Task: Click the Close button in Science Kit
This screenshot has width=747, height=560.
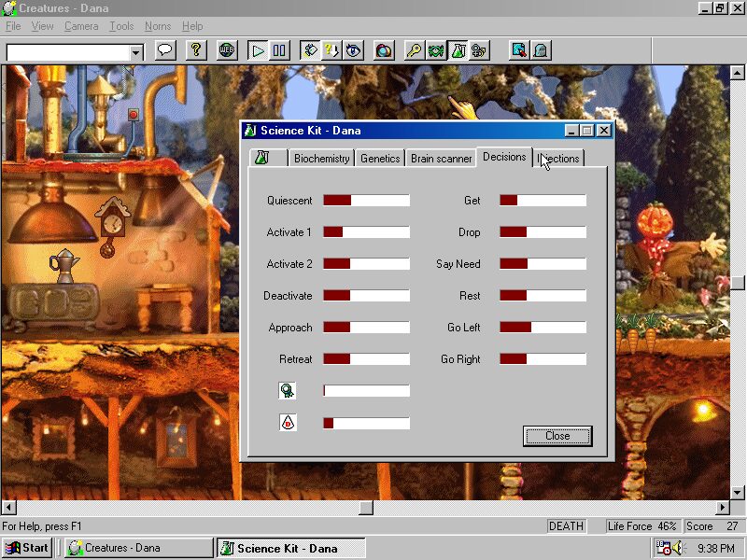Action: click(557, 436)
